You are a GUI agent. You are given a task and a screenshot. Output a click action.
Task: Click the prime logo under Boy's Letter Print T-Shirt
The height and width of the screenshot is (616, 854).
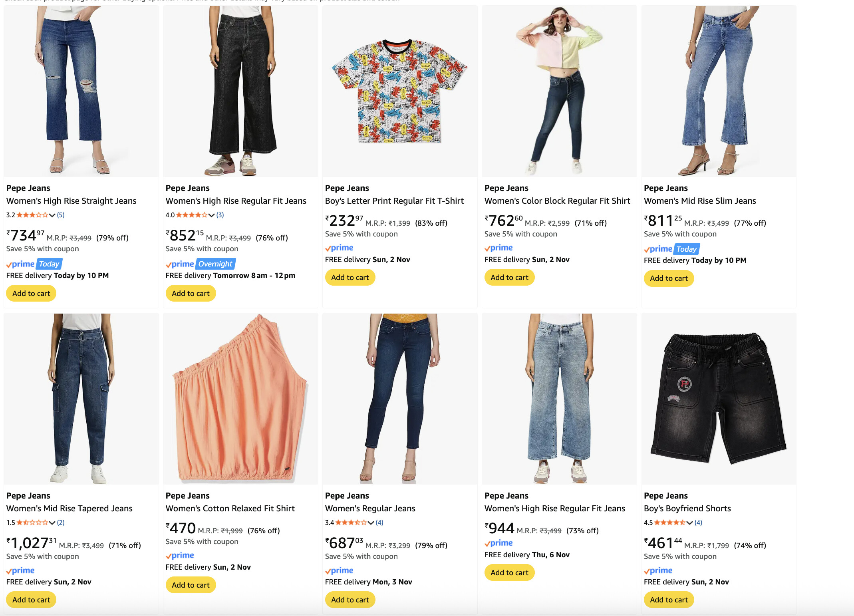[339, 248]
